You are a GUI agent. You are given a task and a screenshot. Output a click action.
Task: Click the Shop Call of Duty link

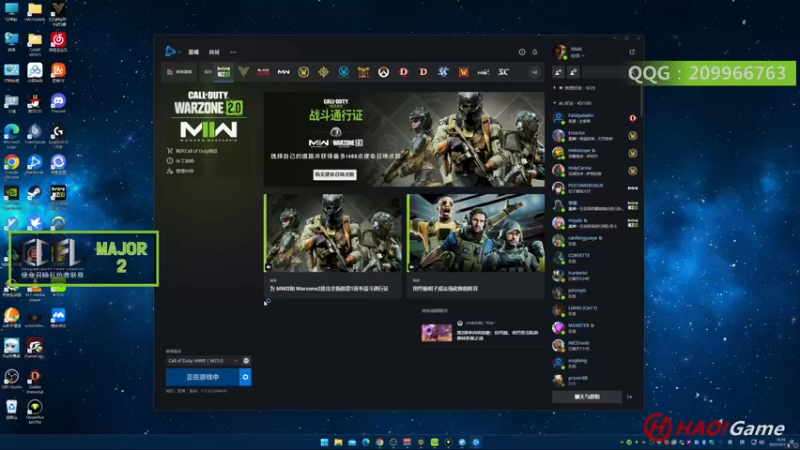click(x=192, y=151)
